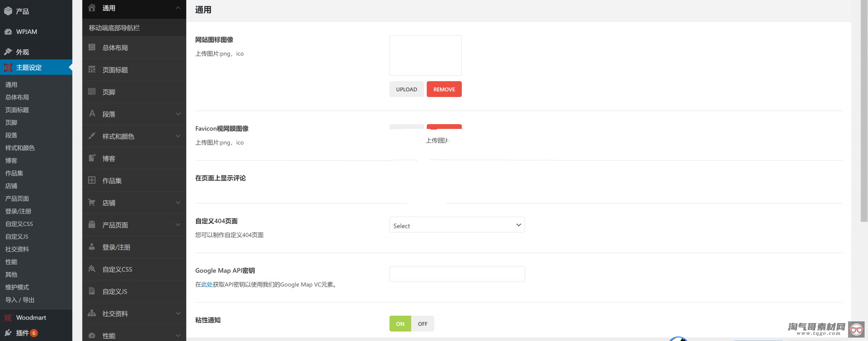Expand the 社交资料 section chevron
Screen dimensions: 868x341
pos(178,314)
